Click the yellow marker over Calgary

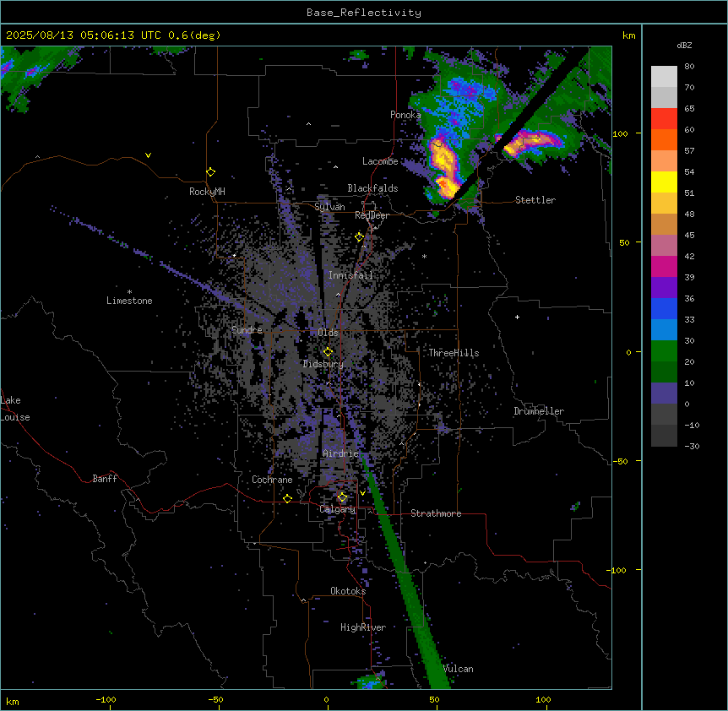(342, 497)
